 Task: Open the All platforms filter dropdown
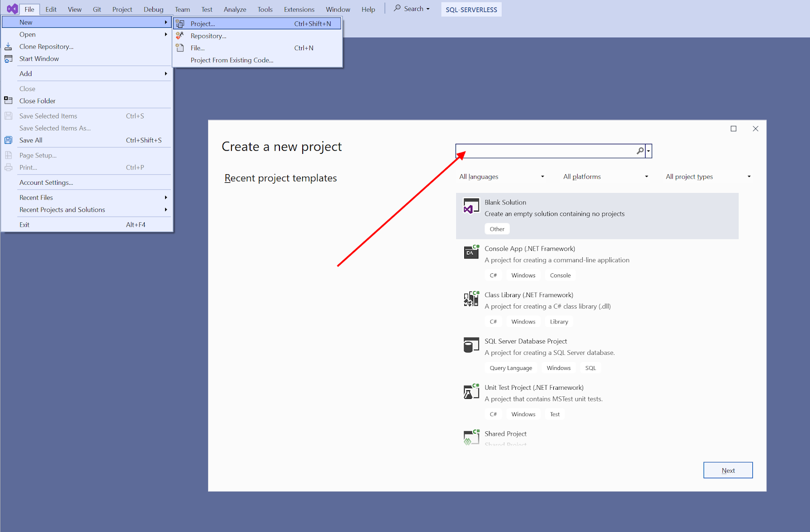coord(605,177)
